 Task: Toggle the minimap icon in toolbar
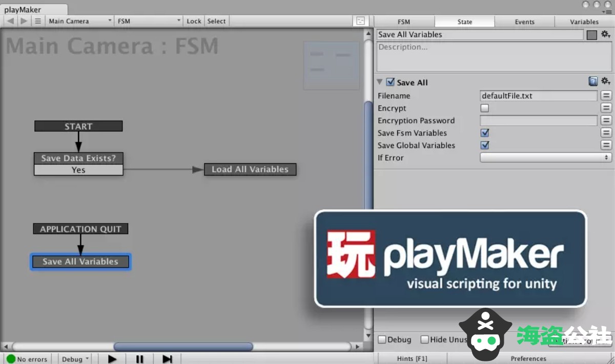tap(360, 21)
